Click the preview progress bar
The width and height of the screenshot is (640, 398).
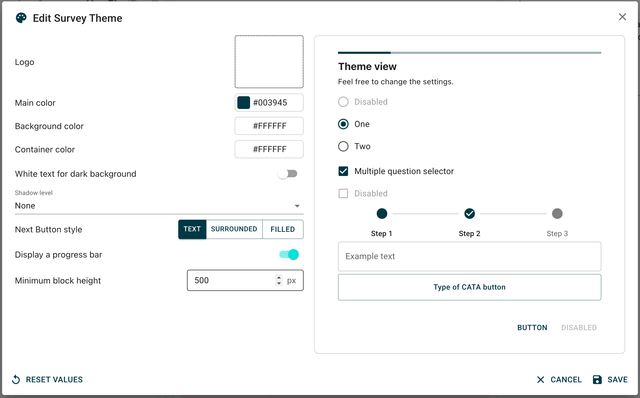pyautogui.click(x=469, y=53)
